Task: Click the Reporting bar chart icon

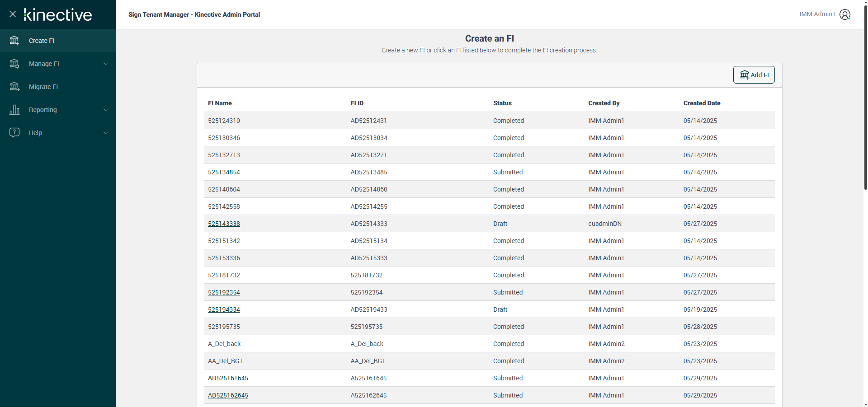Action: (x=14, y=110)
